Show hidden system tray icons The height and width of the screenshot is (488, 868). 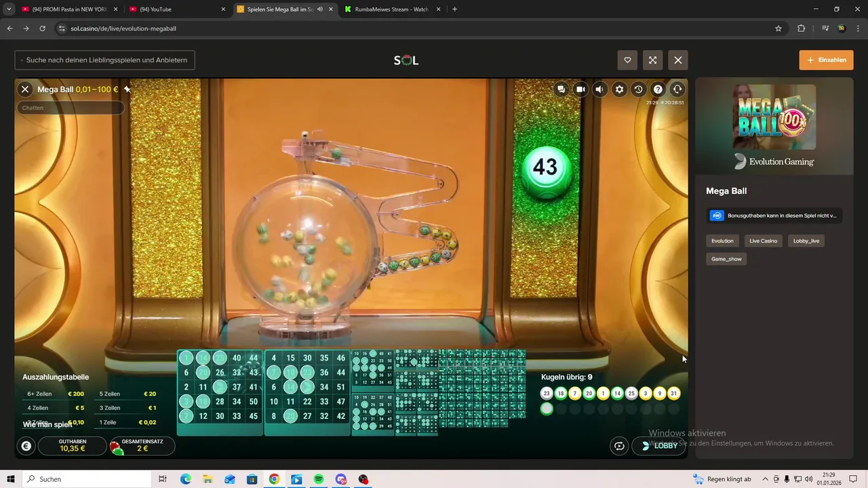pyautogui.click(x=765, y=479)
